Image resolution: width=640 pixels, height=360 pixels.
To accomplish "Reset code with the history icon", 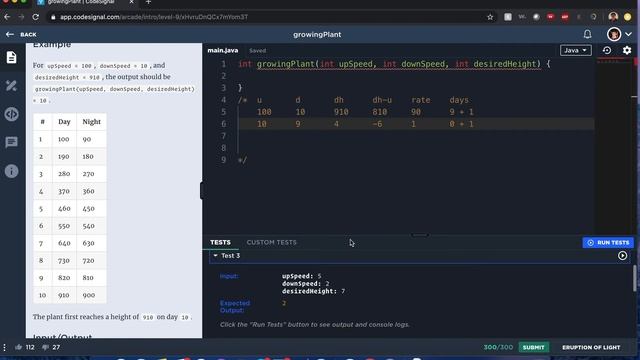I will point(607,50).
